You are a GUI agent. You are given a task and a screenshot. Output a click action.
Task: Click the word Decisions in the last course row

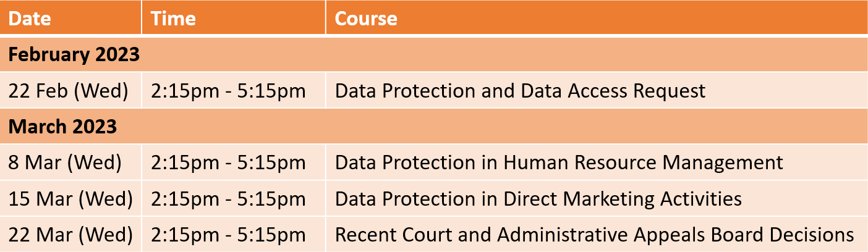pyautogui.click(x=812, y=235)
